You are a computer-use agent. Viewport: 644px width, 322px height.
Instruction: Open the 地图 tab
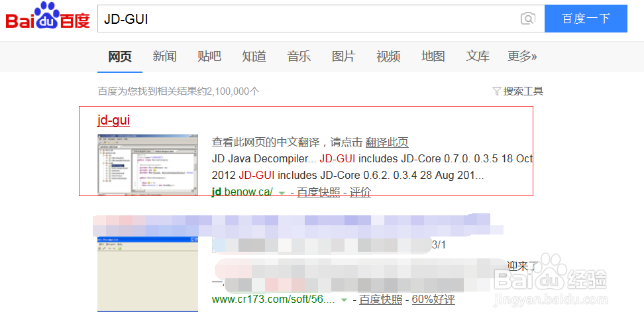pos(433,56)
